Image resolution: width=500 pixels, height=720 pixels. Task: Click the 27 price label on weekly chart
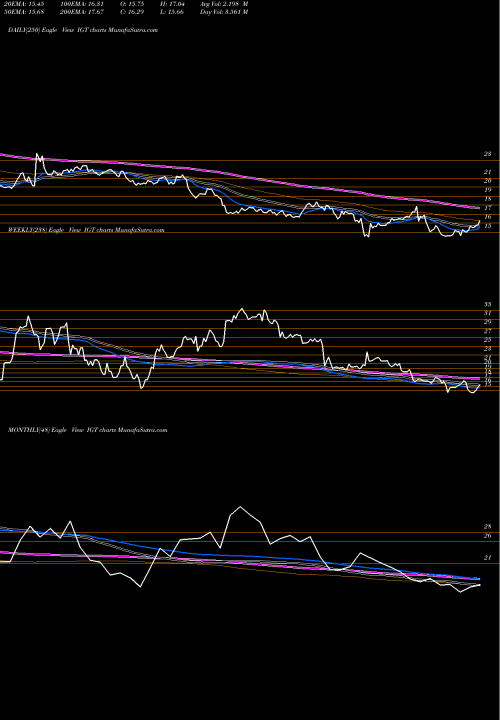point(488,331)
